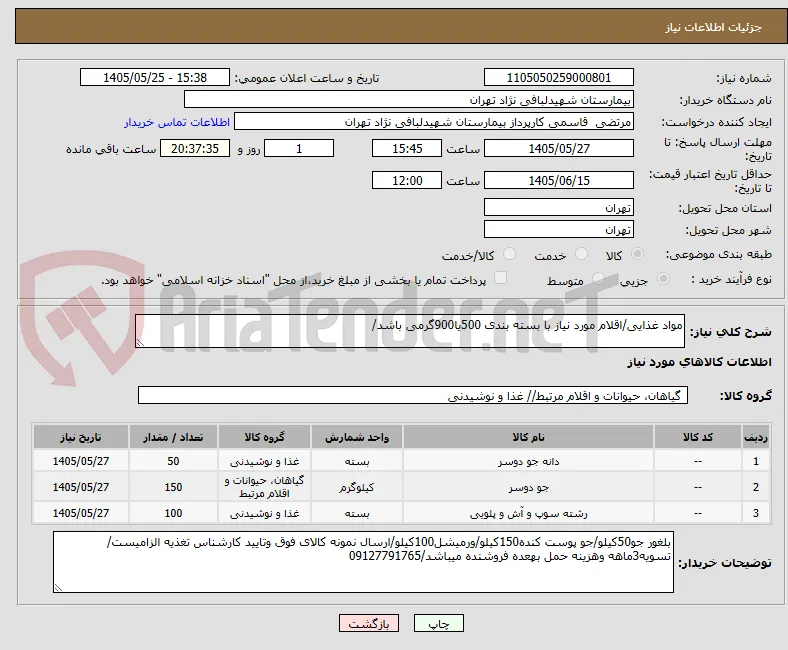The image size is (788, 650).
Task: Click the غذا و نوشیدنی group cell in row 1
Action: 264,461
